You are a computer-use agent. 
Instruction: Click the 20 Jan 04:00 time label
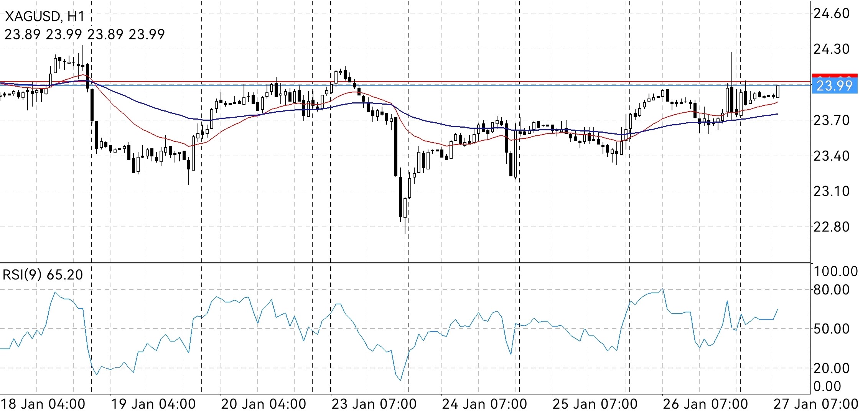pyautogui.click(x=264, y=404)
